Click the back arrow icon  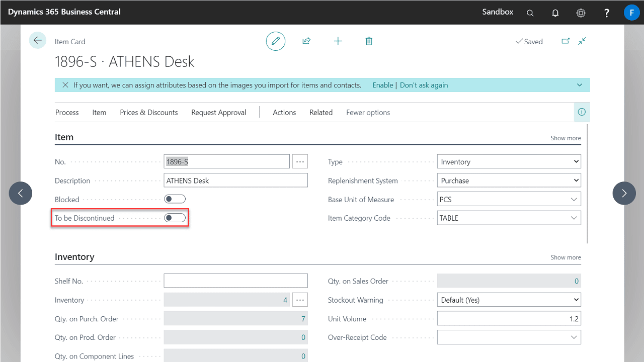[37, 40]
